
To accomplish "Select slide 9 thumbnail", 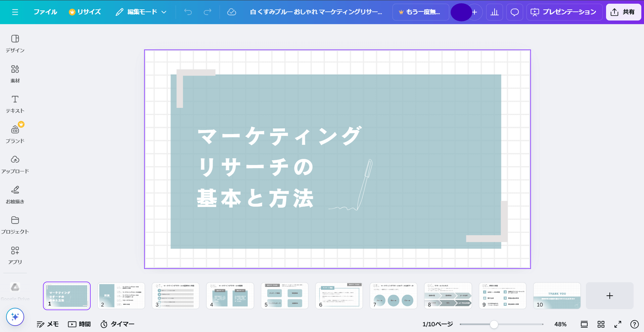I will 503,296.
